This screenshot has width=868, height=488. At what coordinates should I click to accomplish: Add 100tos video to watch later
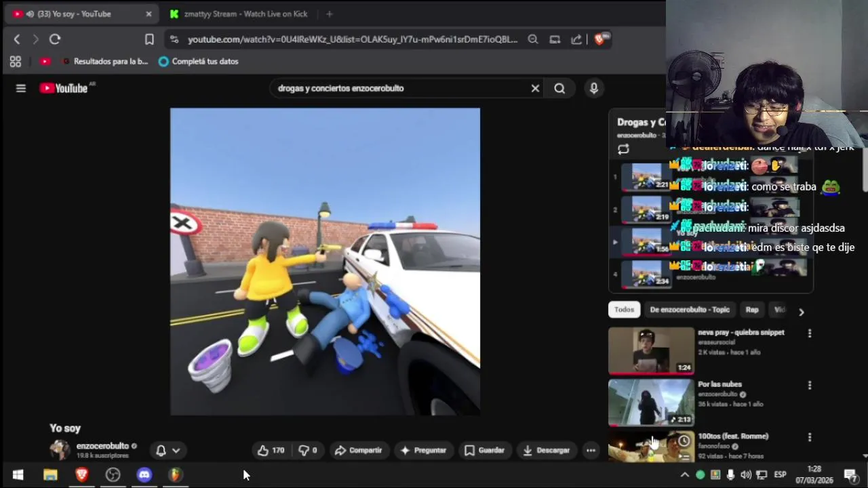[684, 441]
